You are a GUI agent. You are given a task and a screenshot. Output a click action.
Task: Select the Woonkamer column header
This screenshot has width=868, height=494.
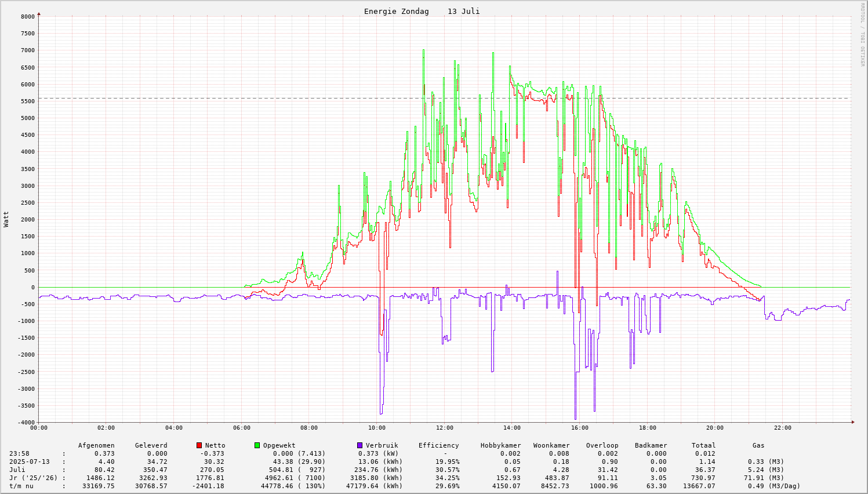[551, 445]
